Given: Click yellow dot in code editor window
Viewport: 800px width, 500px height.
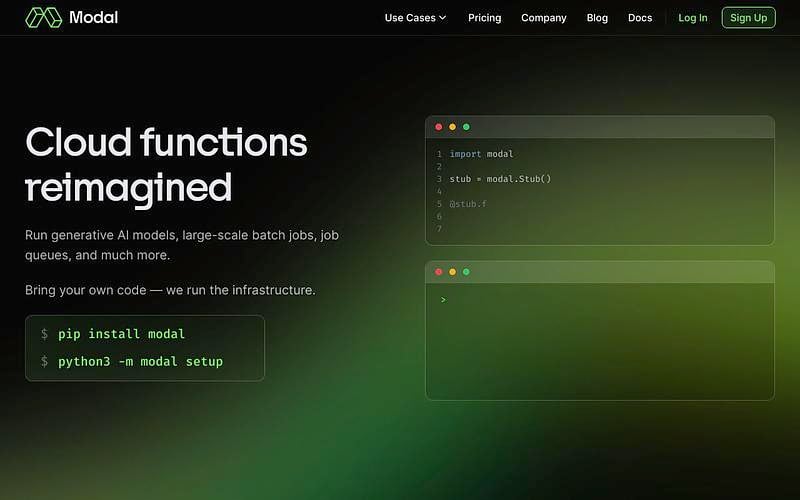Looking at the screenshot, I should pos(453,127).
